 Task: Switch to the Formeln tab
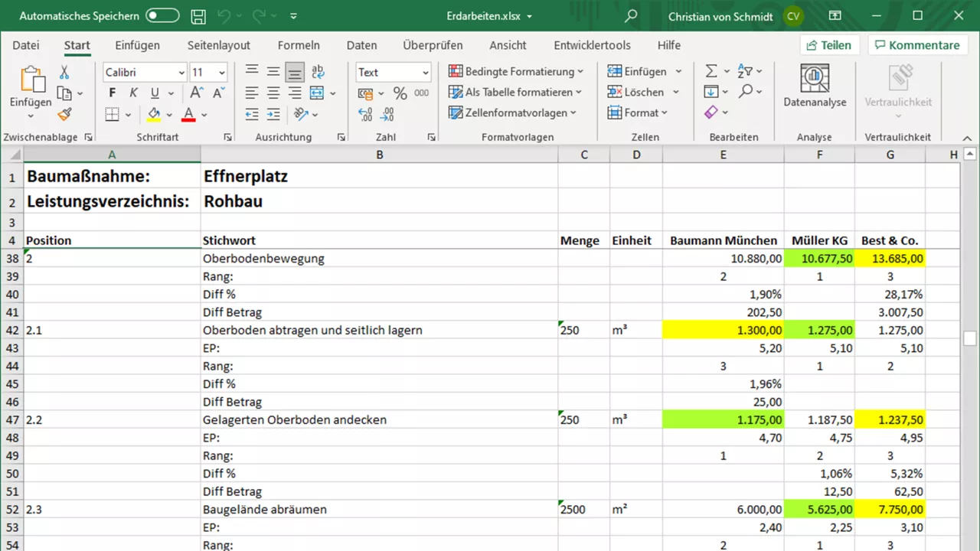tap(299, 45)
